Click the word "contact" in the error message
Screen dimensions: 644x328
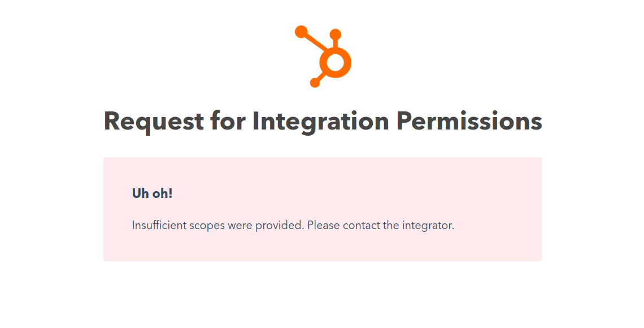tap(361, 225)
